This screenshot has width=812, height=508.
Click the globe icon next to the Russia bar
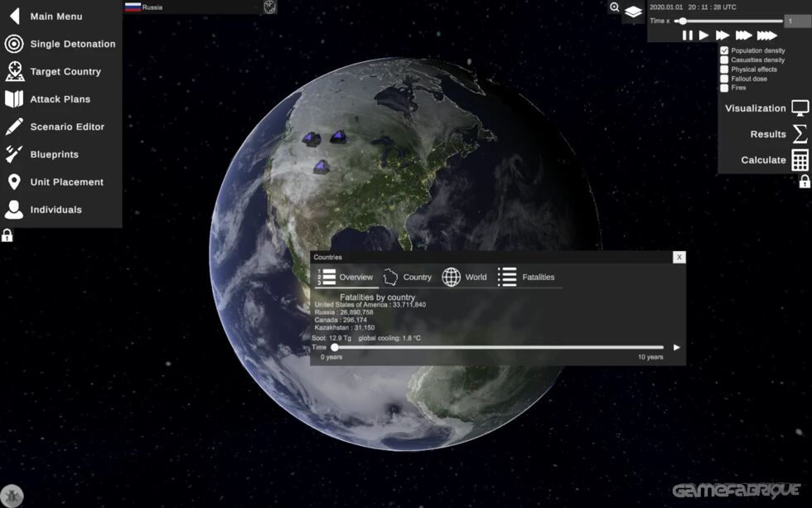270,7
